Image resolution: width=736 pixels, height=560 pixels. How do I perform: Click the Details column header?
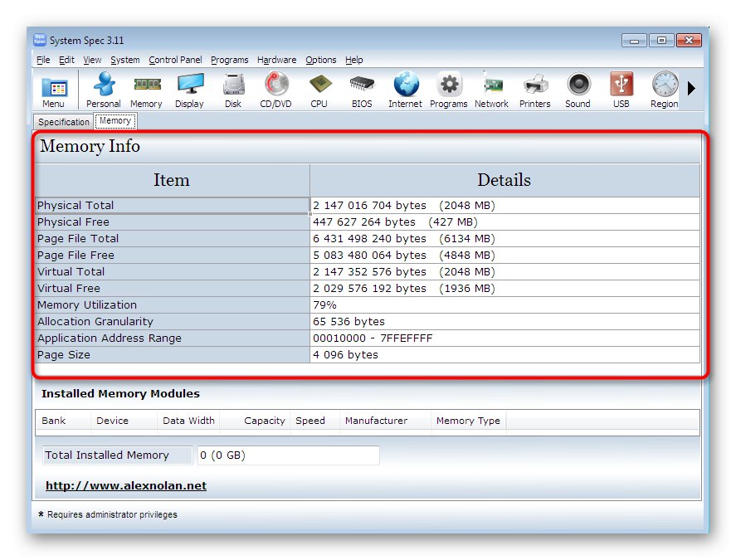click(x=504, y=180)
